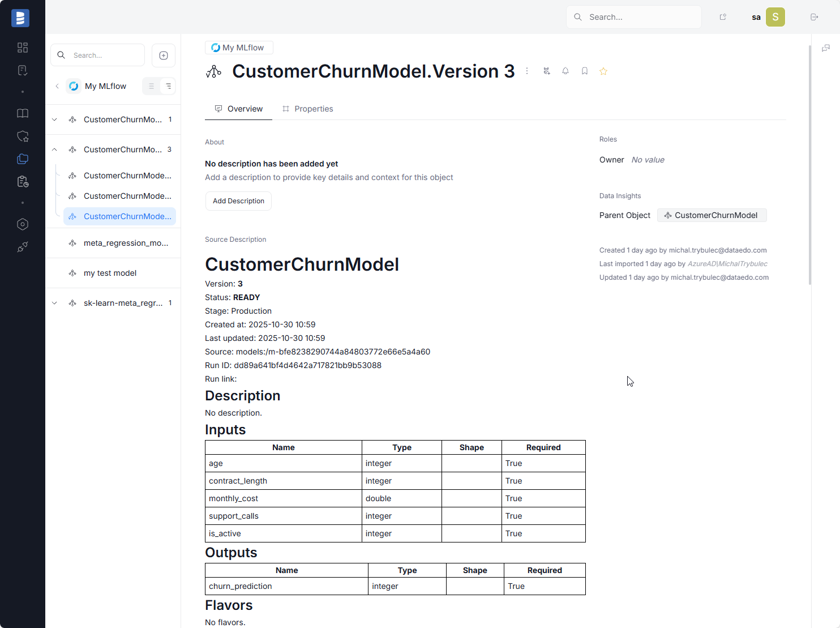Expand the sk-learn-meta_regr tree node
This screenshot has height=628, width=840.
pyautogui.click(x=54, y=303)
